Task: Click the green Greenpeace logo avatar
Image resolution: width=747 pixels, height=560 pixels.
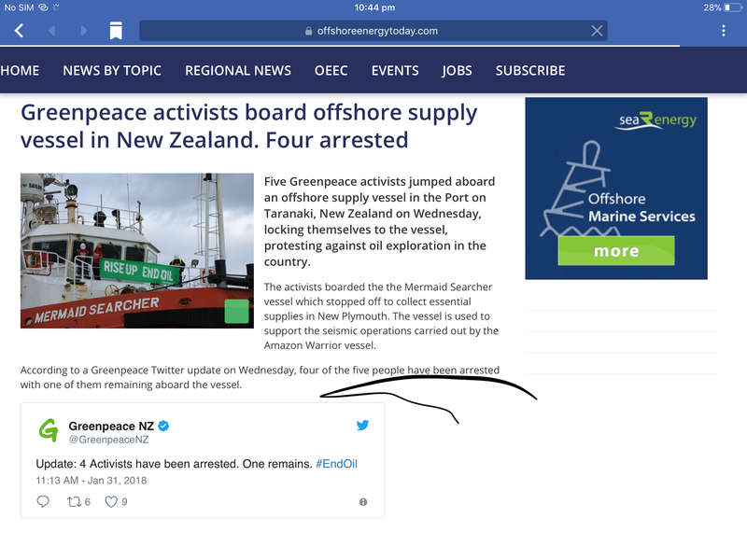Action: pos(49,430)
